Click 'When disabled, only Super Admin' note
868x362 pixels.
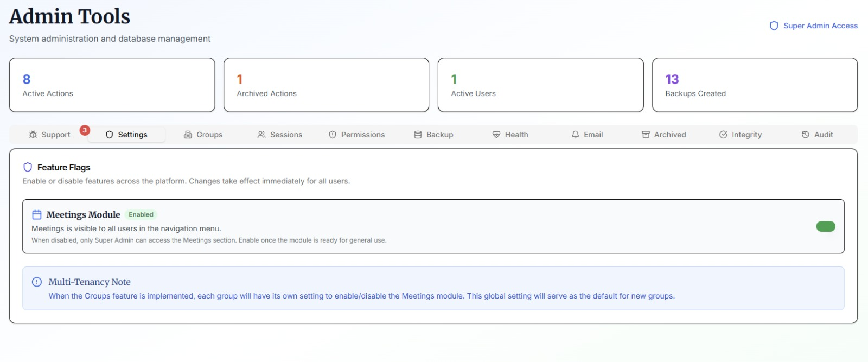209,240
